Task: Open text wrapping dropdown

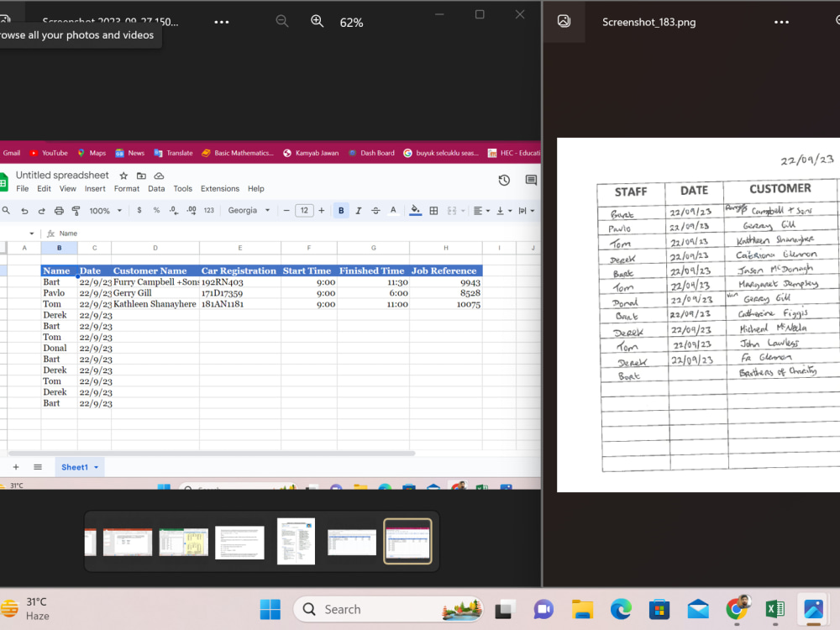Action: point(527,211)
